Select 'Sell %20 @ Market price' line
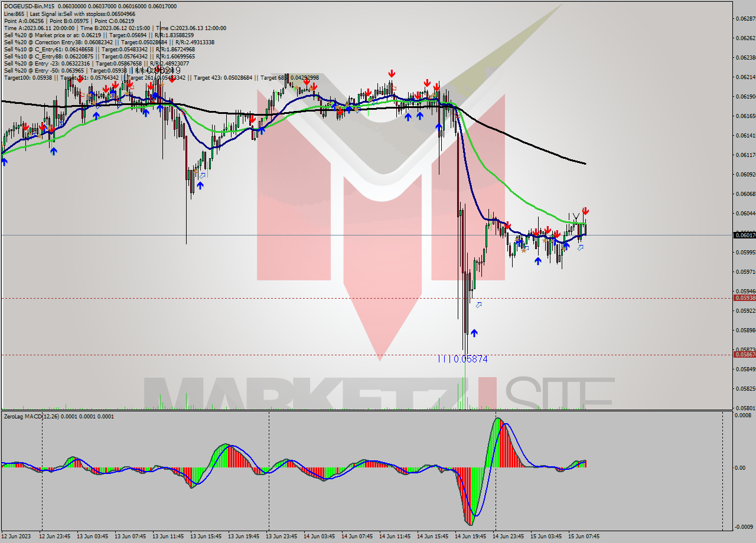Image resolution: width=756 pixels, height=543 pixels. pyautogui.click(x=97, y=35)
